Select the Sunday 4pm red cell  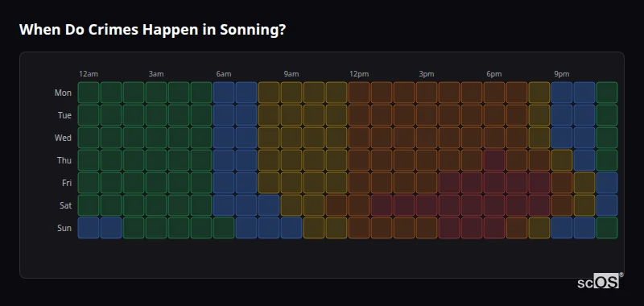coord(449,228)
